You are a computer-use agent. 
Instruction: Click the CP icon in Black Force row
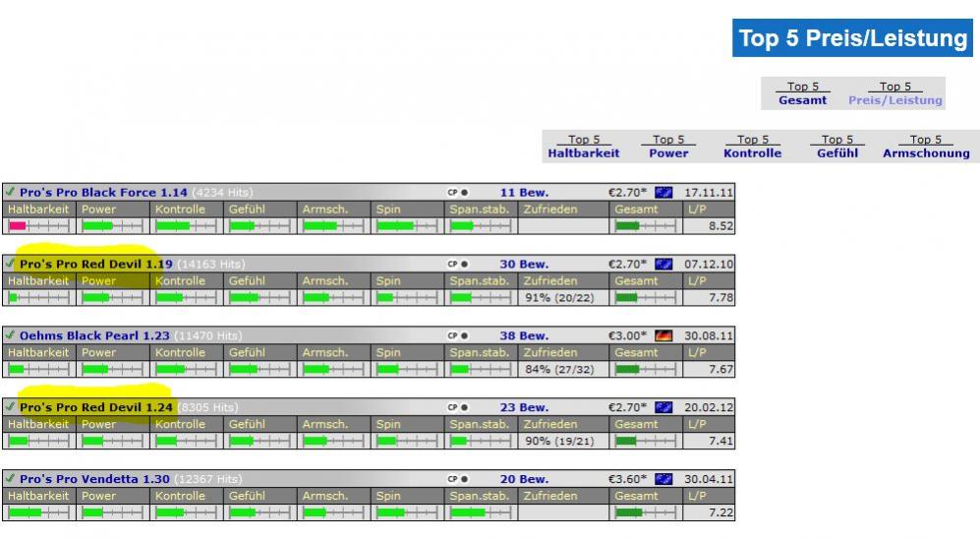(457, 193)
